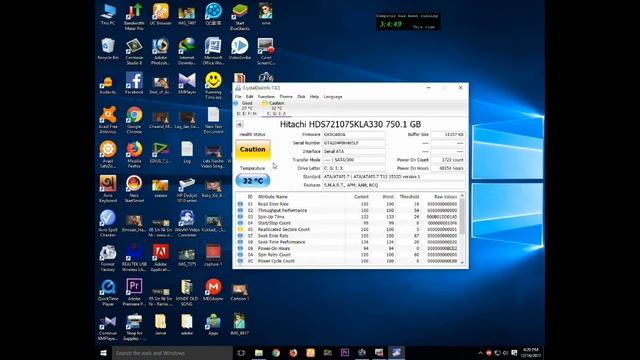Select the Power-On Hours attribute row
640x360 pixels.
pos(347,249)
